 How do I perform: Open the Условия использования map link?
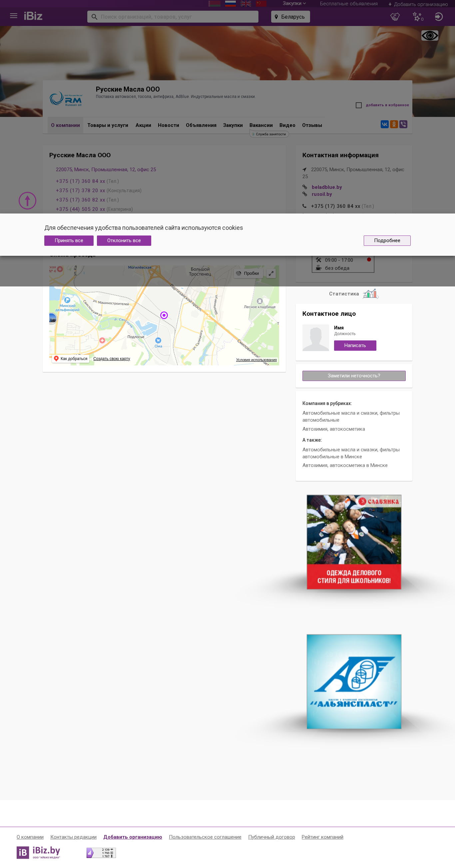point(256,360)
